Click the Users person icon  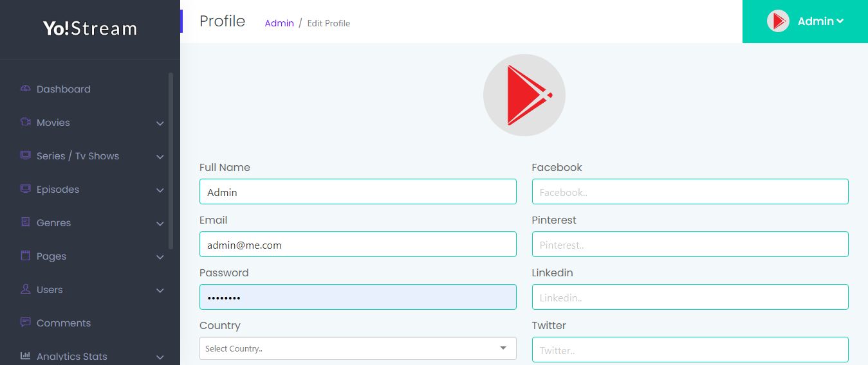pyautogui.click(x=26, y=289)
